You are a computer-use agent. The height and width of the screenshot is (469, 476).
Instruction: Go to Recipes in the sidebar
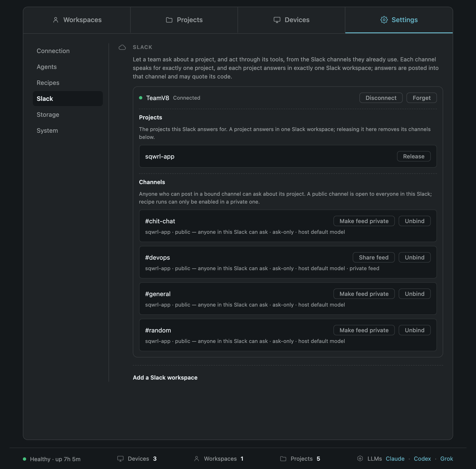(x=68, y=83)
